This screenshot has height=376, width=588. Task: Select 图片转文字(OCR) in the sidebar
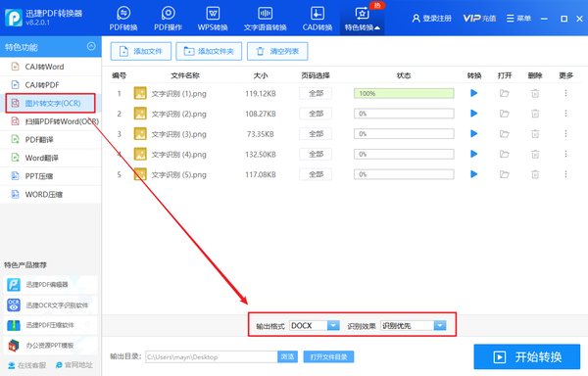(51, 103)
